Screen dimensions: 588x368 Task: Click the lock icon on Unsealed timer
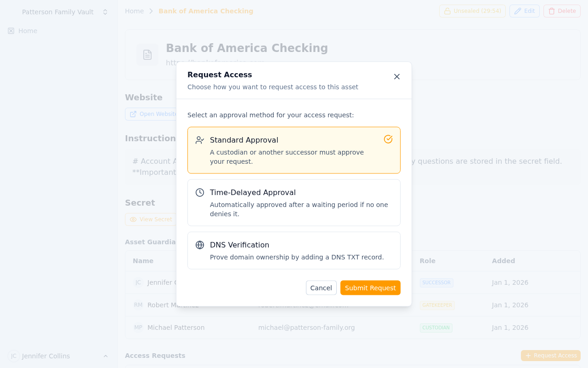(x=447, y=11)
